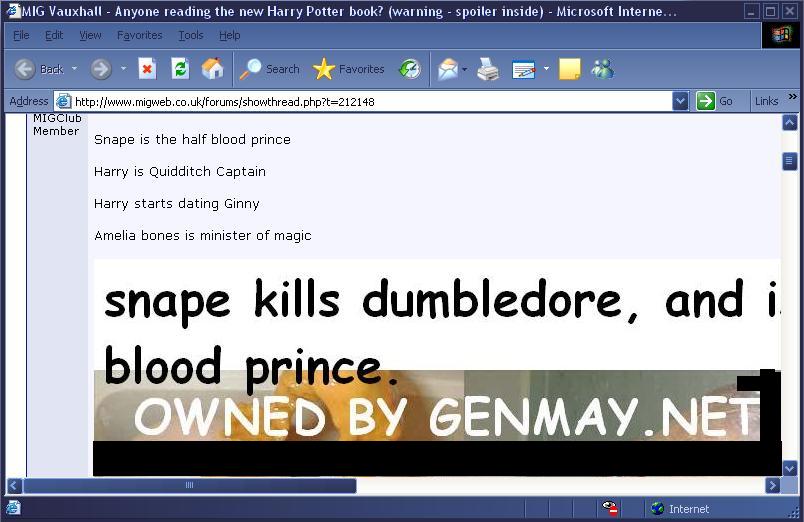
Task: Open the Help menu
Action: click(230, 35)
